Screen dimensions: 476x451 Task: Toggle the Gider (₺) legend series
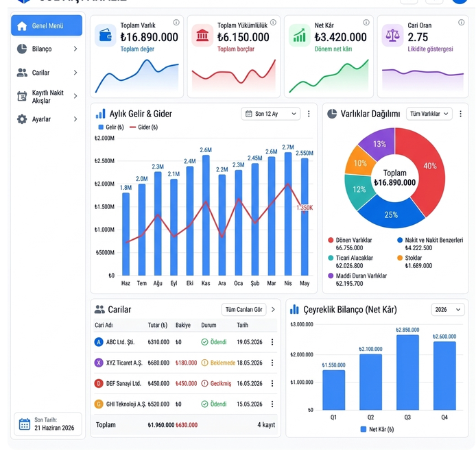click(143, 127)
